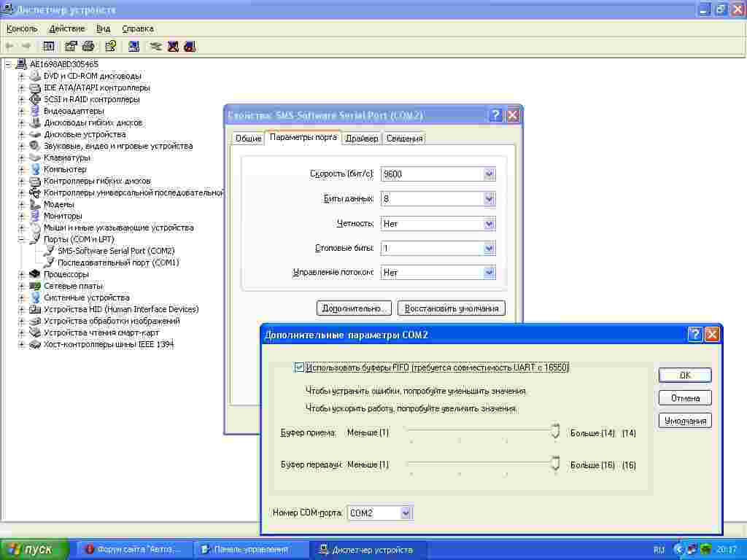
Task: Switch to the 'Сведения' tab
Action: click(404, 138)
